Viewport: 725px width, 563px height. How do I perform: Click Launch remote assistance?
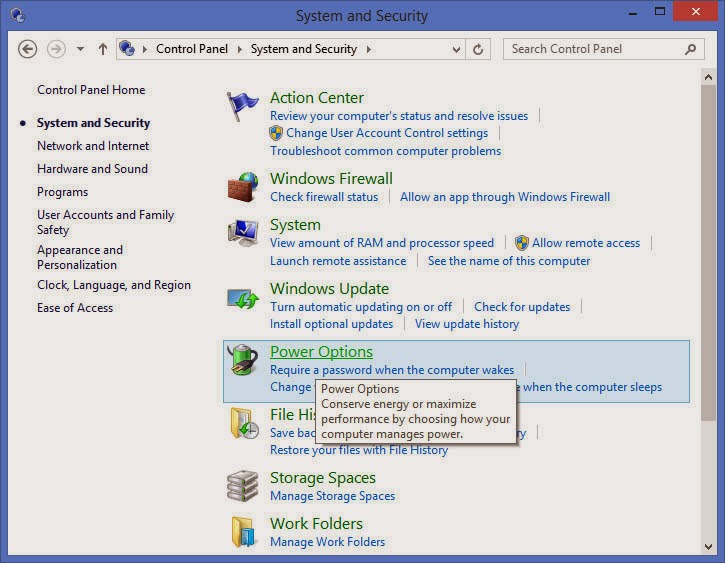click(338, 261)
